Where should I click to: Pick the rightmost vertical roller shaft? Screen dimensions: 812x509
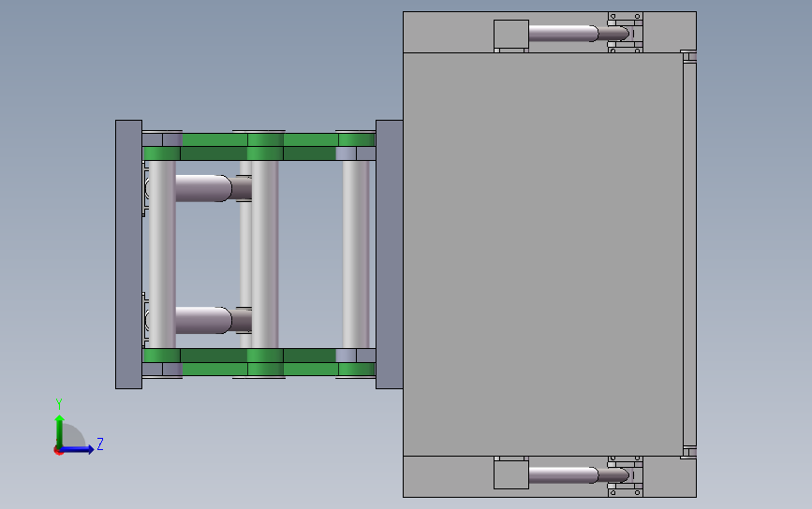(x=355, y=254)
